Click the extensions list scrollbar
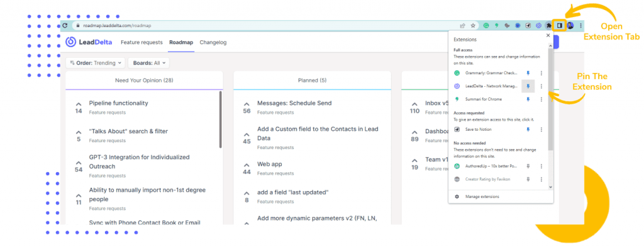Viewport: 644px width, 247px height. tap(551, 99)
